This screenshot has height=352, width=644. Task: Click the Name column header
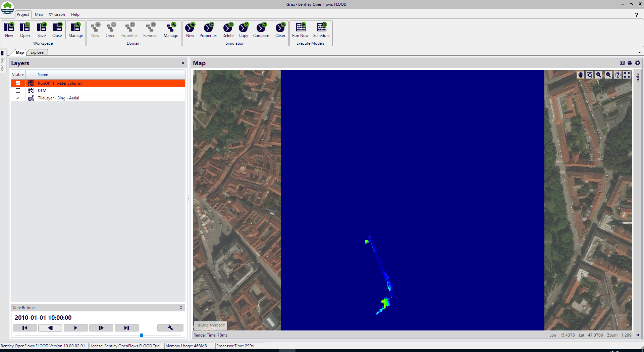[111, 75]
